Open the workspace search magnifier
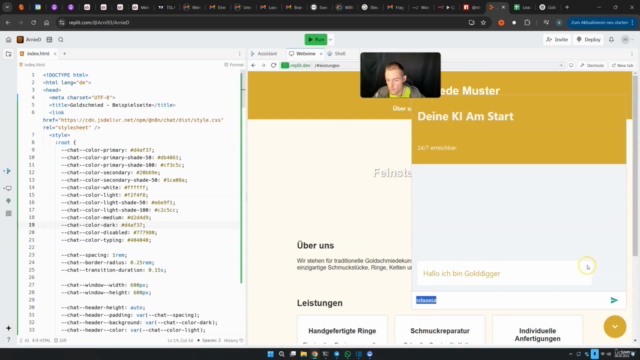This screenshot has height=360, width=640. point(61,40)
